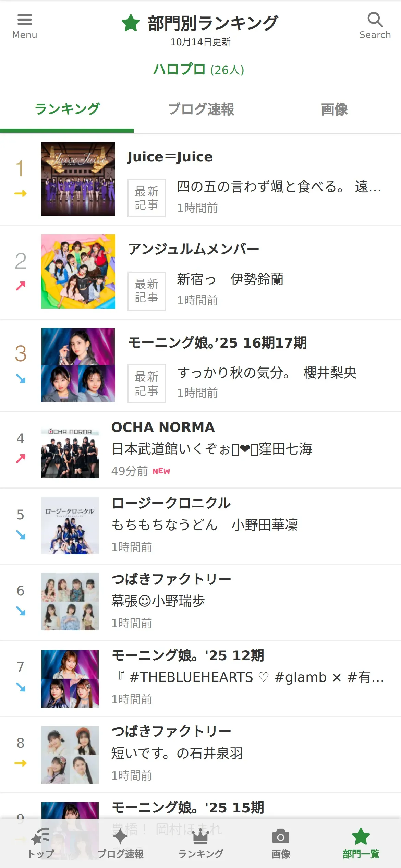Open the Juice=Juice blog title
Screen dimensions: 401x868
(170, 157)
